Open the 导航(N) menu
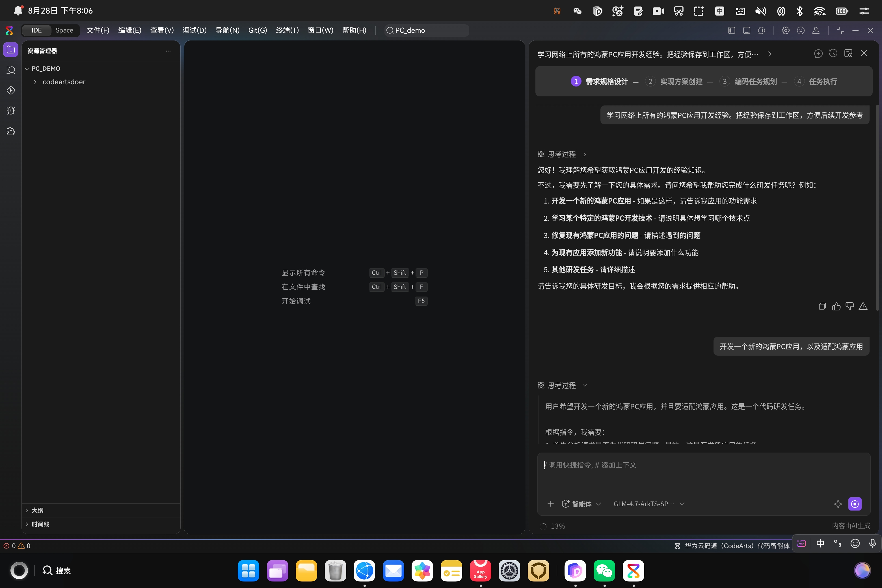Image resolution: width=882 pixels, height=588 pixels. [228, 30]
